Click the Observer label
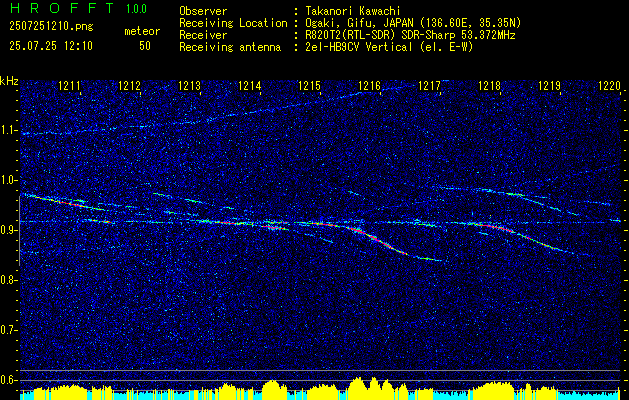The width and height of the screenshot is (629, 400). pos(203,11)
